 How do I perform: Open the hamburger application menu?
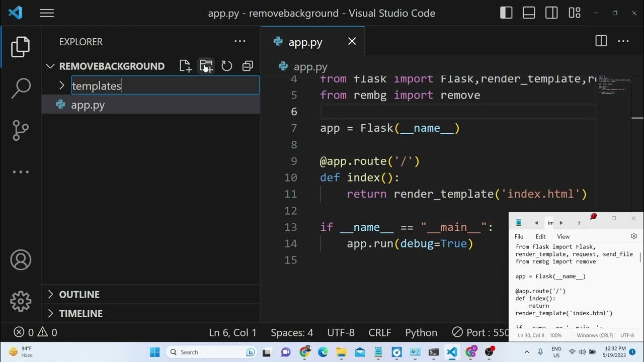[x=47, y=13]
